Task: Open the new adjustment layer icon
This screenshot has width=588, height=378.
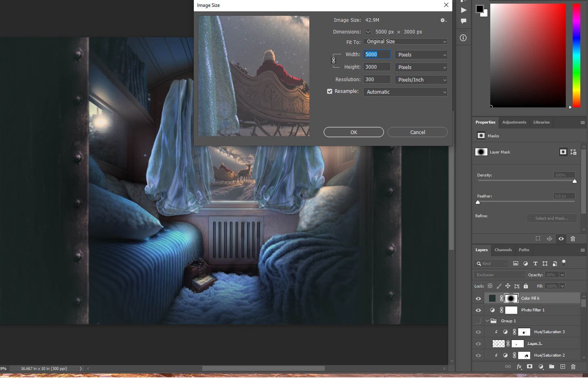Action: pos(541,367)
